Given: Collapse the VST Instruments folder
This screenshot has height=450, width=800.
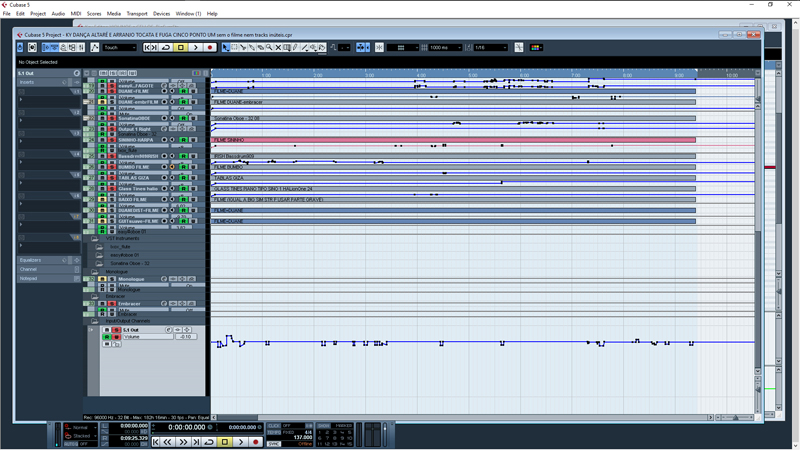Looking at the screenshot, I should click(94, 238).
